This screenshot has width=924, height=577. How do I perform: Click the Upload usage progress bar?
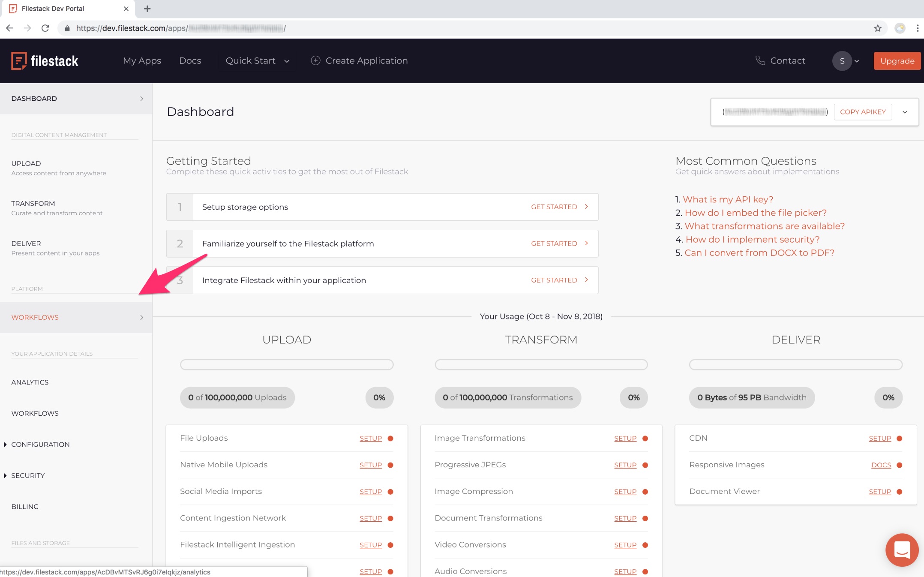(x=287, y=365)
